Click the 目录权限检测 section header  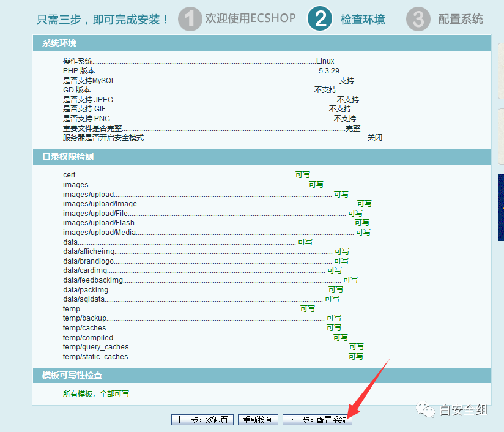[262, 157]
